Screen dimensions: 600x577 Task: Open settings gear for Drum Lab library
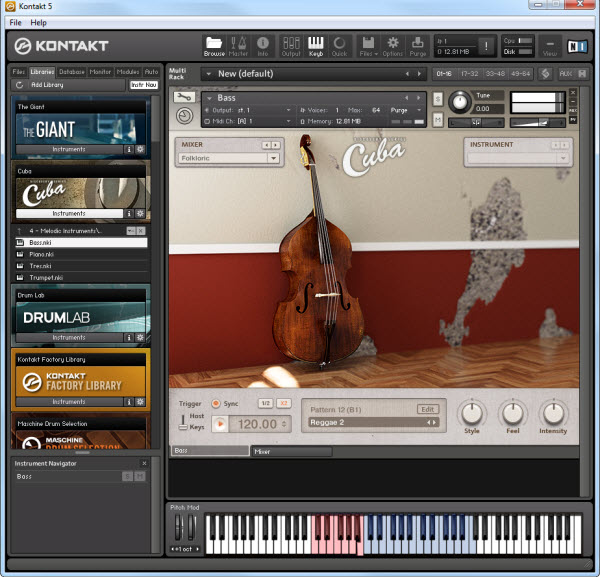tap(140, 337)
